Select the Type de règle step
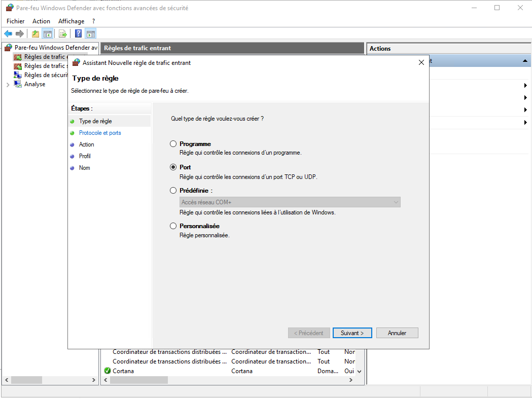 click(95, 121)
